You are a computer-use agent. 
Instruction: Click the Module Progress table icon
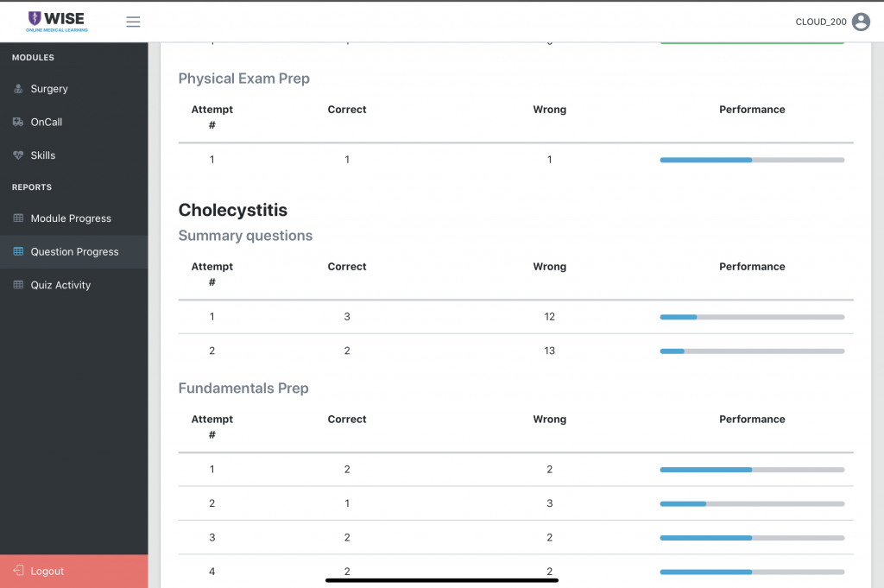click(x=18, y=218)
